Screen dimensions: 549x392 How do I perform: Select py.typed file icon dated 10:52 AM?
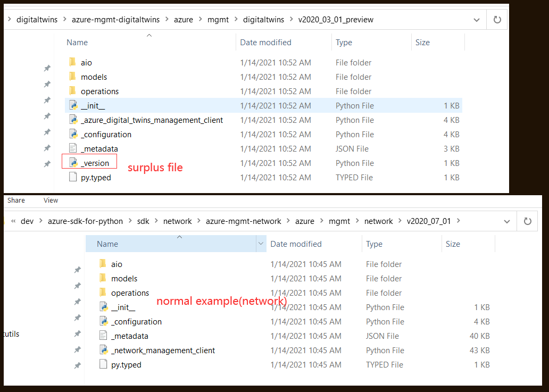pyautogui.click(x=73, y=177)
